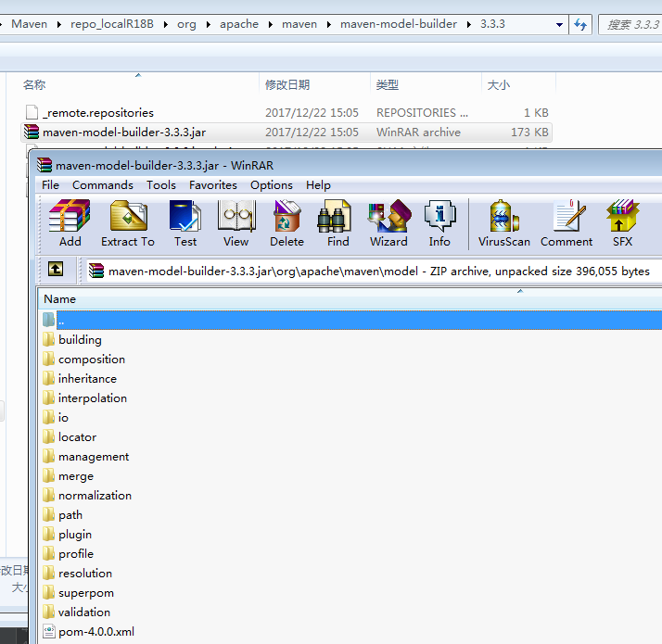
Task: Select the resolution folder
Action: [85, 573]
